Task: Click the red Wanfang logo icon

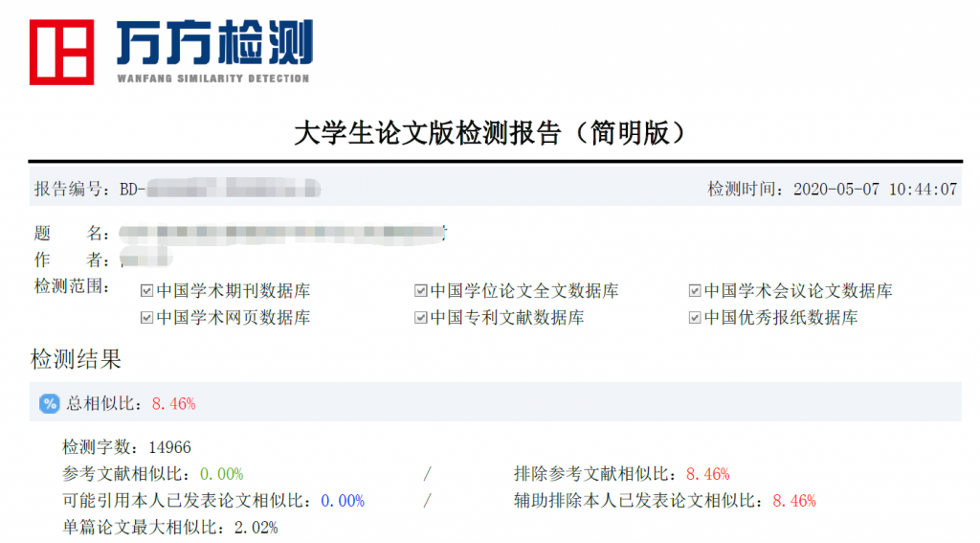Action: [x=61, y=51]
